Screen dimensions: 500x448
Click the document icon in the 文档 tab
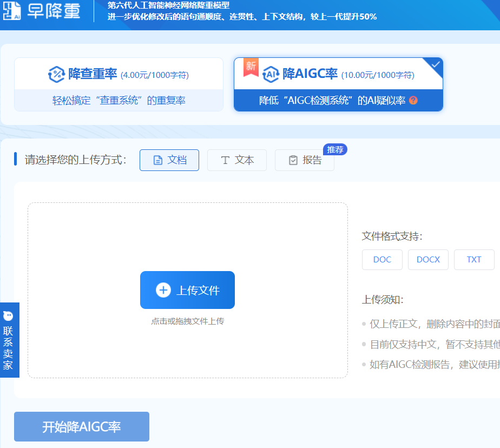click(158, 160)
